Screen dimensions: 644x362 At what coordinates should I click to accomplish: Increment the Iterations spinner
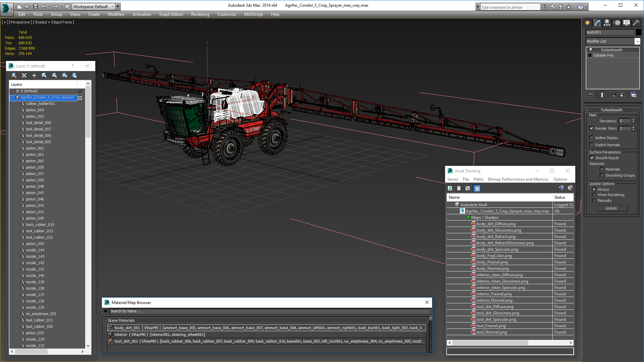click(634, 120)
